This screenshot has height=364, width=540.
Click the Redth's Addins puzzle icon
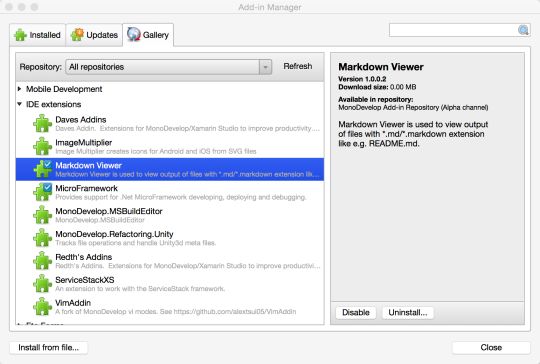[x=42, y=261]
